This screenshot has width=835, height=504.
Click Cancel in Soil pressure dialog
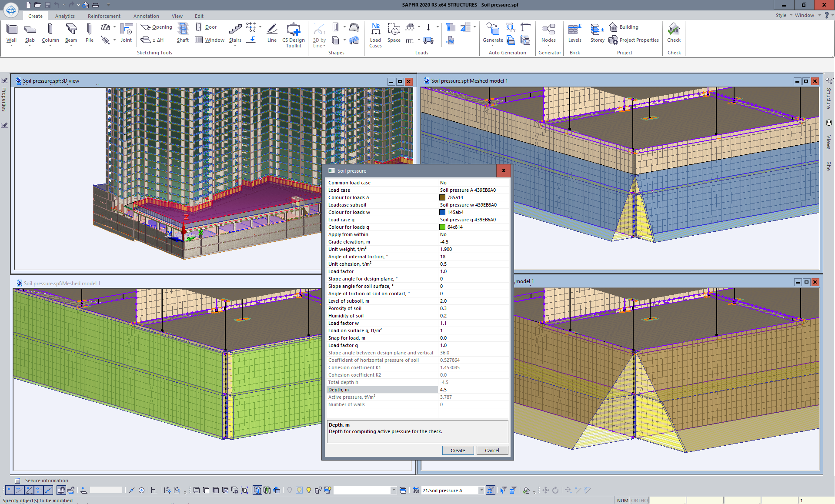(492, 451)
